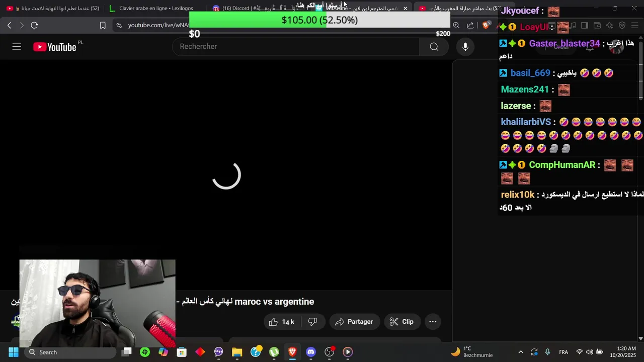Click chat username 'relix10k'

pos(518,195)
